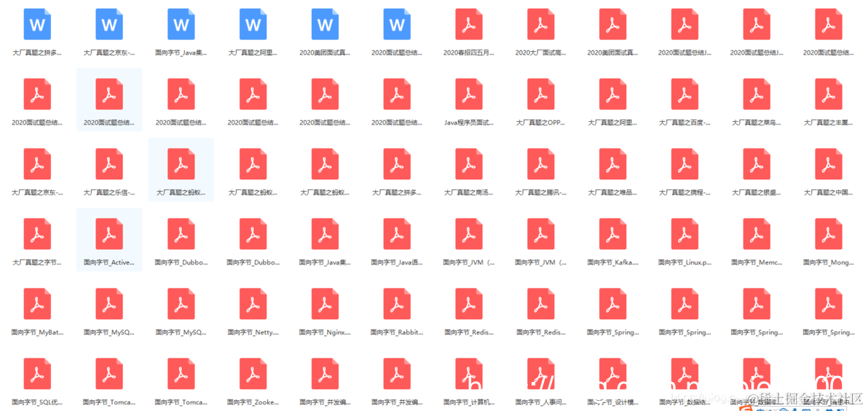Click the file name 面向字节_MyBat...
The height and width of the screenshot is (411, 868).
tap(37, 332)
